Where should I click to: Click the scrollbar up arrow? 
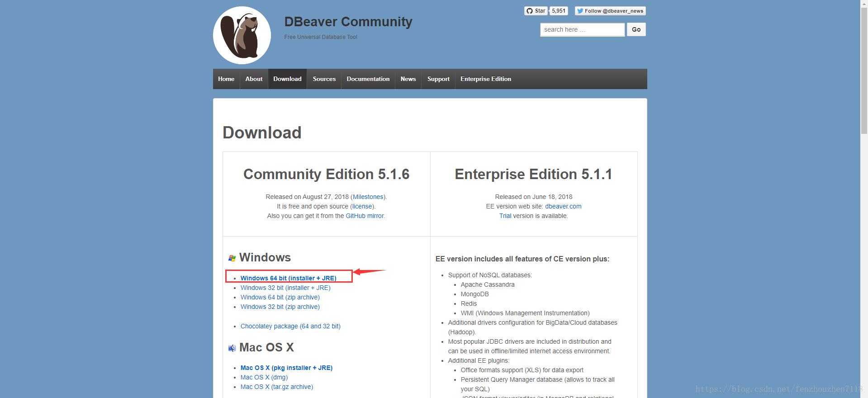coord(864,4)
